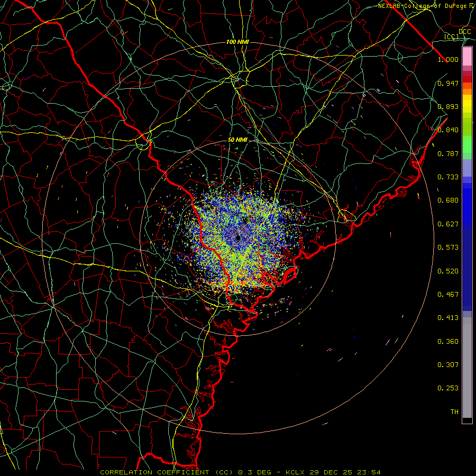Click the 50 NMI range ring label
This screenshot has height=476, width=476.
237,140
